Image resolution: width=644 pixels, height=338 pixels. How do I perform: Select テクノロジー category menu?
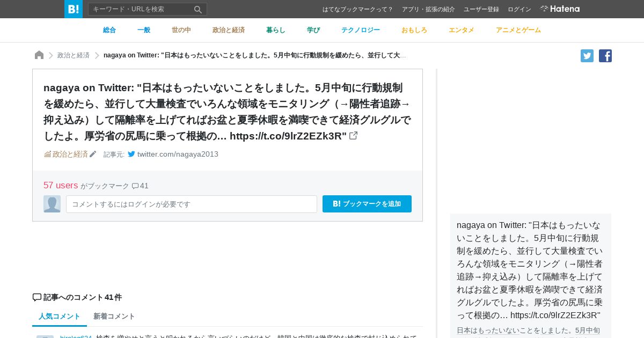[x=361, y=30]
